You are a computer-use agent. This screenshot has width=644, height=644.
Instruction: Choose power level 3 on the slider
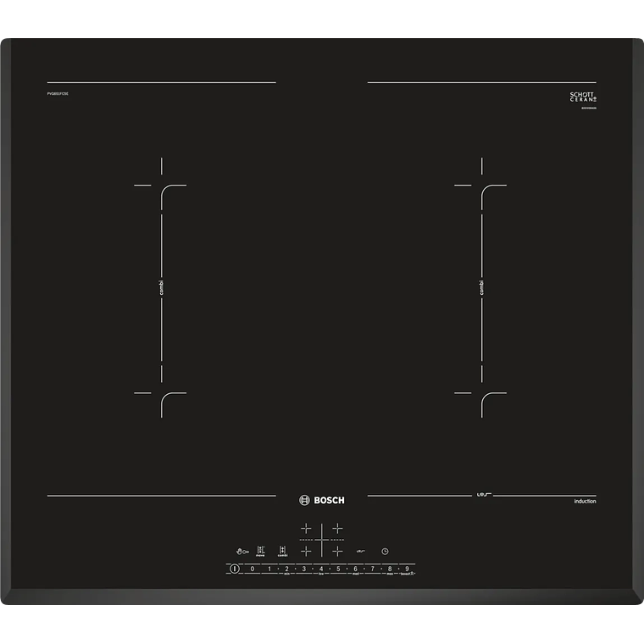304,569
